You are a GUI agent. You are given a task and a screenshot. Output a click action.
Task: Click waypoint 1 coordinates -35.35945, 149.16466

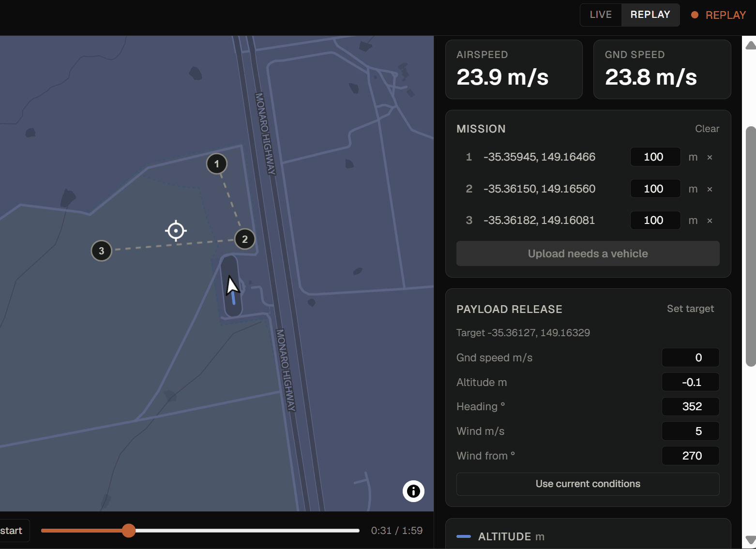[x=539, y=157]
